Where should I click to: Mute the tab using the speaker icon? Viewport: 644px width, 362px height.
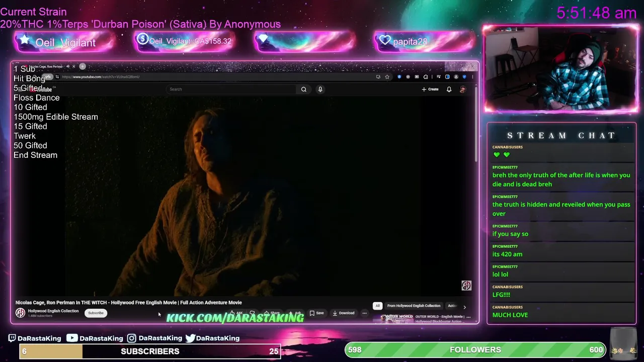[67, 66]
